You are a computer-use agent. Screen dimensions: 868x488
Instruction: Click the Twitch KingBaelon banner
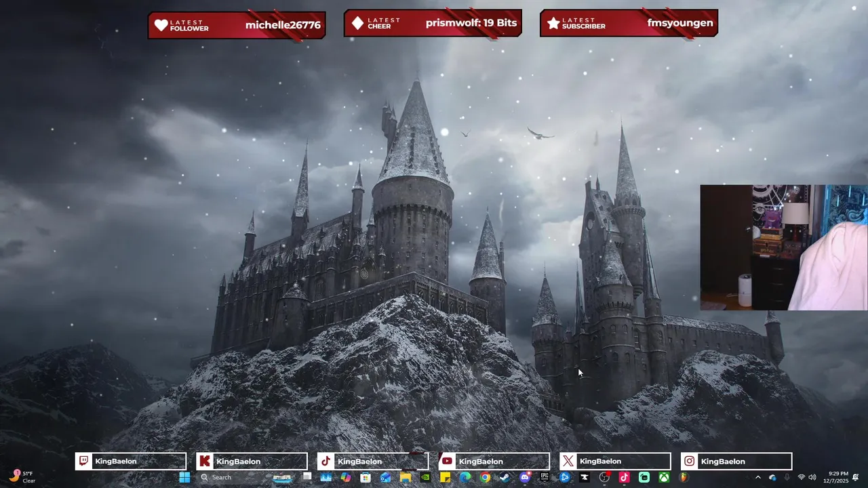(130, 462)
